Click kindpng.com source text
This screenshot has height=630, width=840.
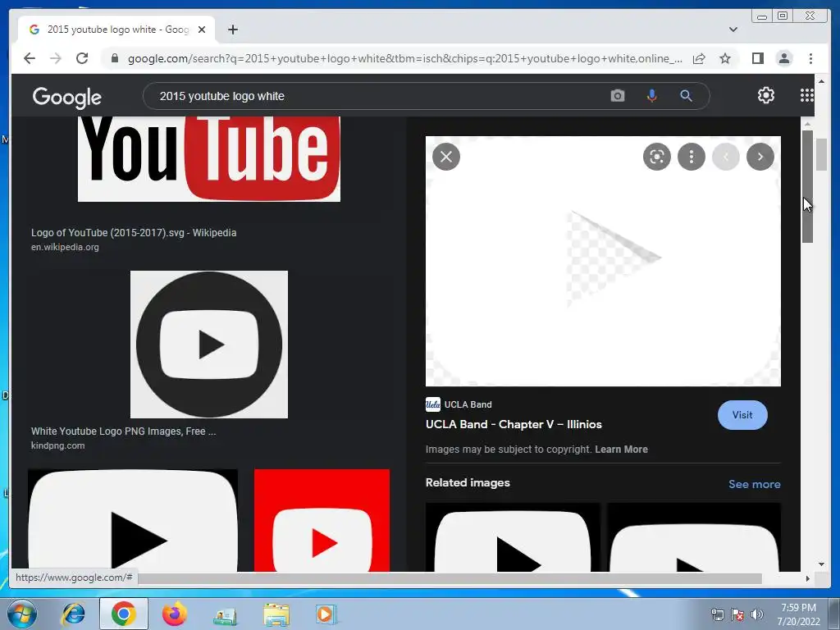coord(58,445)
